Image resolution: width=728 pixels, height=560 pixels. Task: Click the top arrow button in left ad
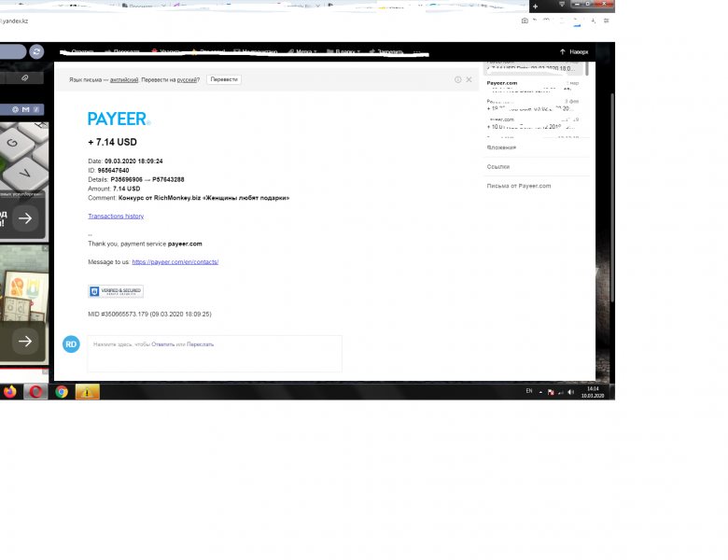25,218
